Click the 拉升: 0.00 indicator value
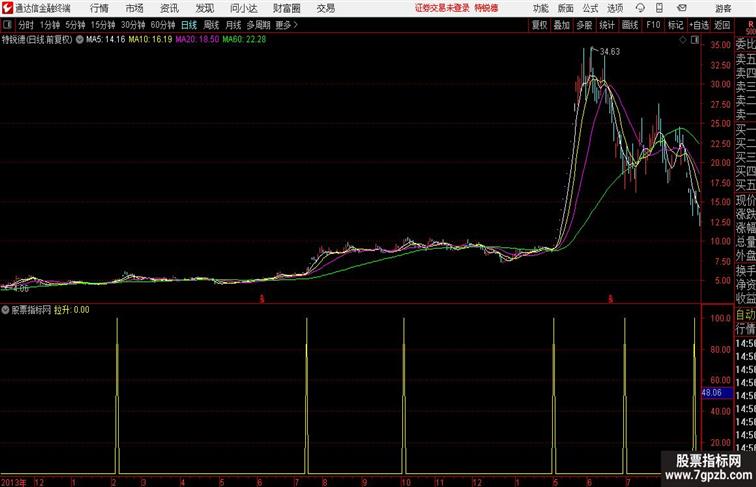 (x=72, y=310)
